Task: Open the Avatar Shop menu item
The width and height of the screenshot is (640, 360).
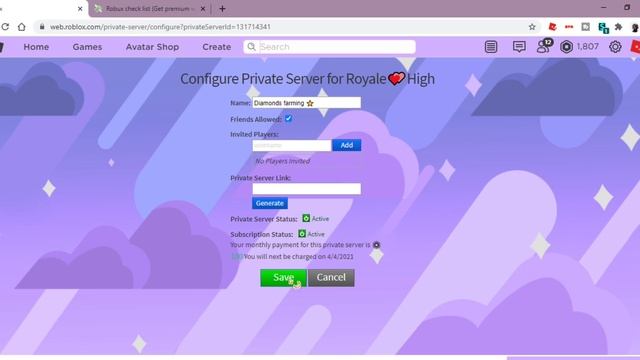Action: [x=152, y=47]
